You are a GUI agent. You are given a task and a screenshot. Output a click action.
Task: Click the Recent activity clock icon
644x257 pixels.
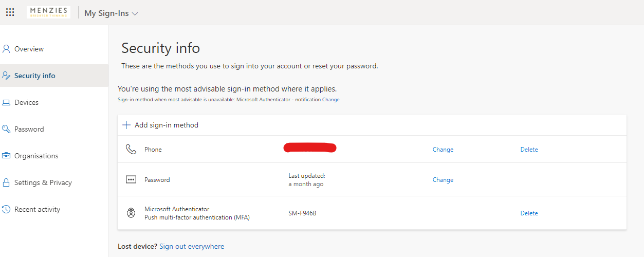point(6,209)
